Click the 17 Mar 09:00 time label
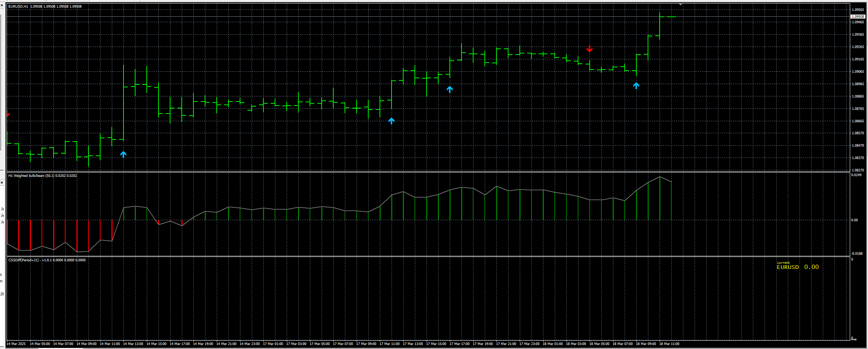This screenshot has height=349, width=868. [366, 344]
